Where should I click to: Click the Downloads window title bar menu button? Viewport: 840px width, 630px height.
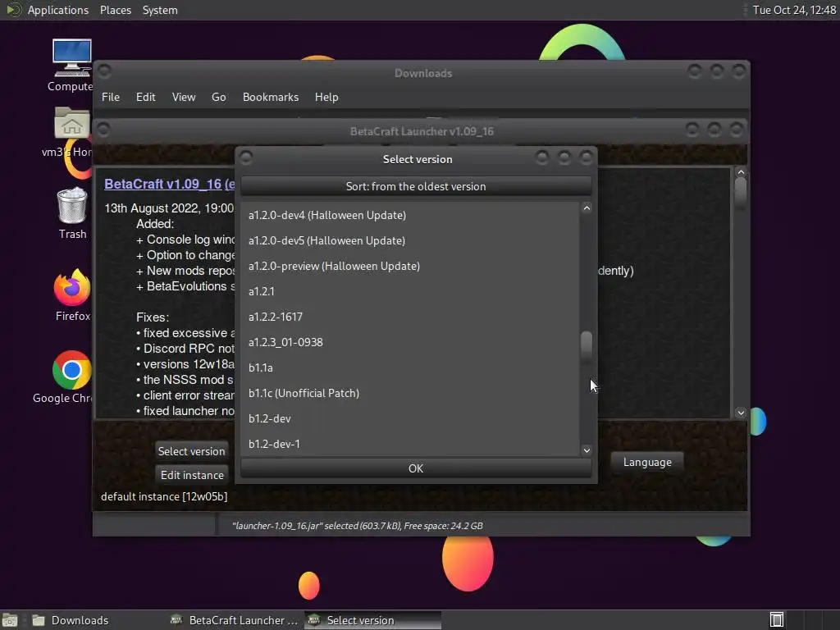[x=104, y=71]
